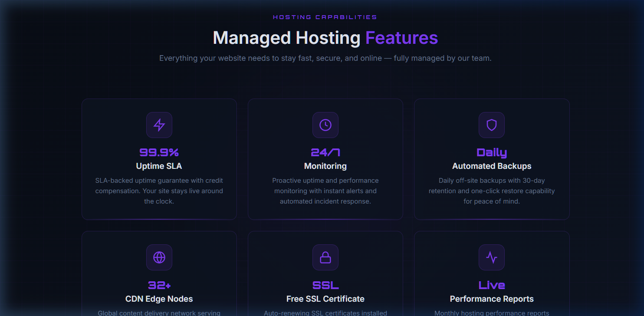
Task: Click the 'Proactive uptime and performance' description
Action: point(325,191)
